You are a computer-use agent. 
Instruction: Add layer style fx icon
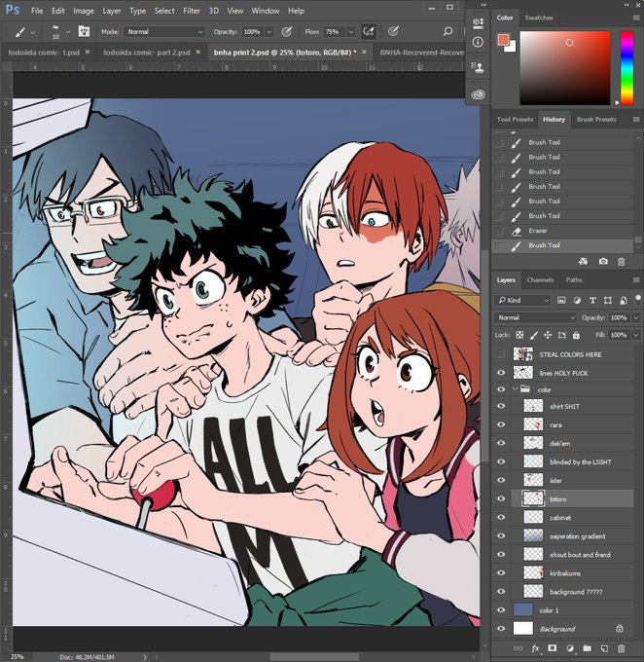[536, 648]
